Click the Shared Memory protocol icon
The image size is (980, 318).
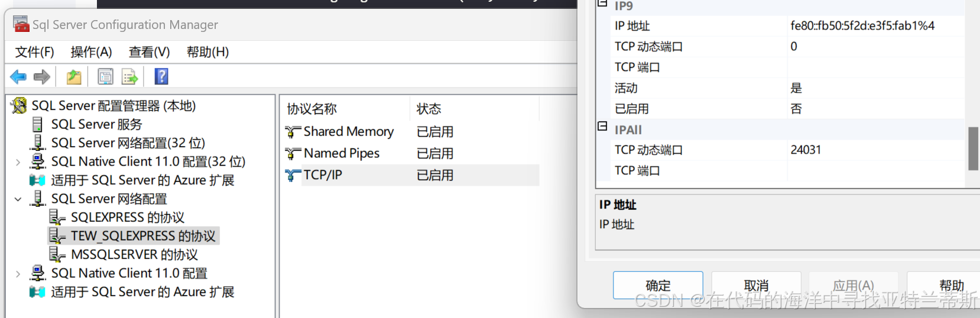point(293,131)
